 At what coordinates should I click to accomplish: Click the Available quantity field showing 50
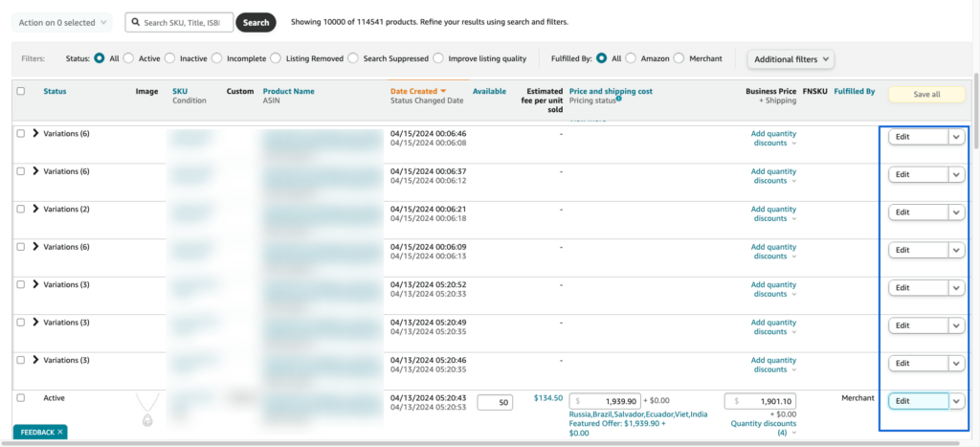[495, 403]
